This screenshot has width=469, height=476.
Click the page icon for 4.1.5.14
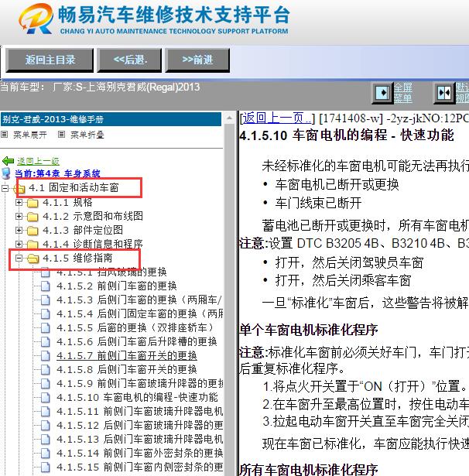coord(46,454)
